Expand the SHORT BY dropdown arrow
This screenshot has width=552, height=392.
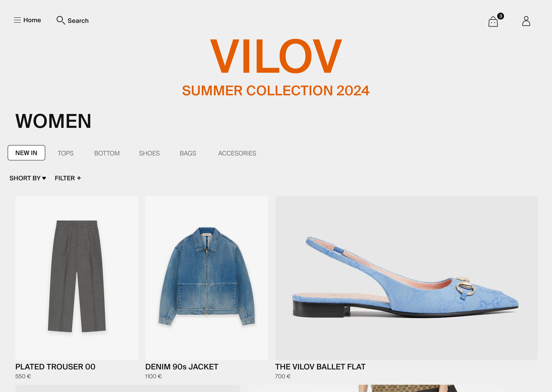coord(44,178)
